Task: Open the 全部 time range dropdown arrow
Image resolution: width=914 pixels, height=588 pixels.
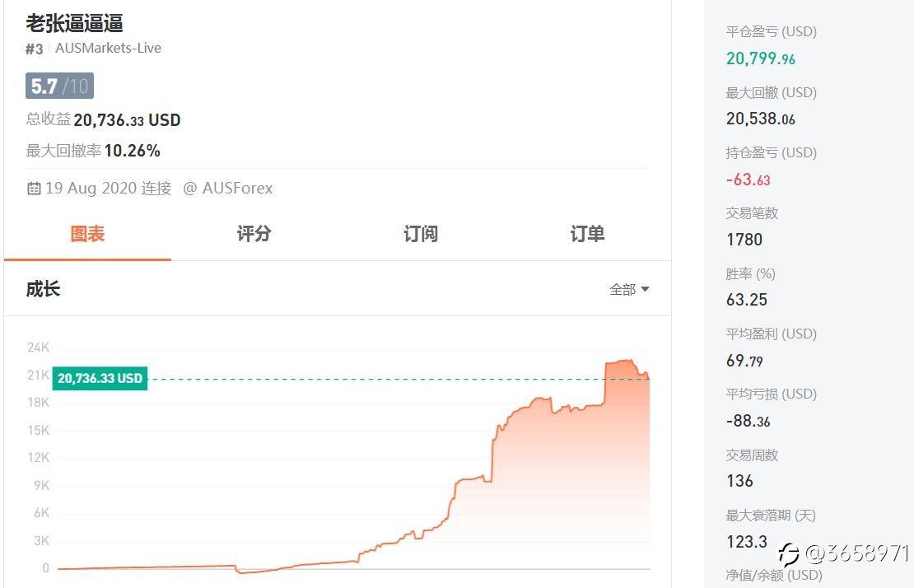Action: tap(645, 289)
